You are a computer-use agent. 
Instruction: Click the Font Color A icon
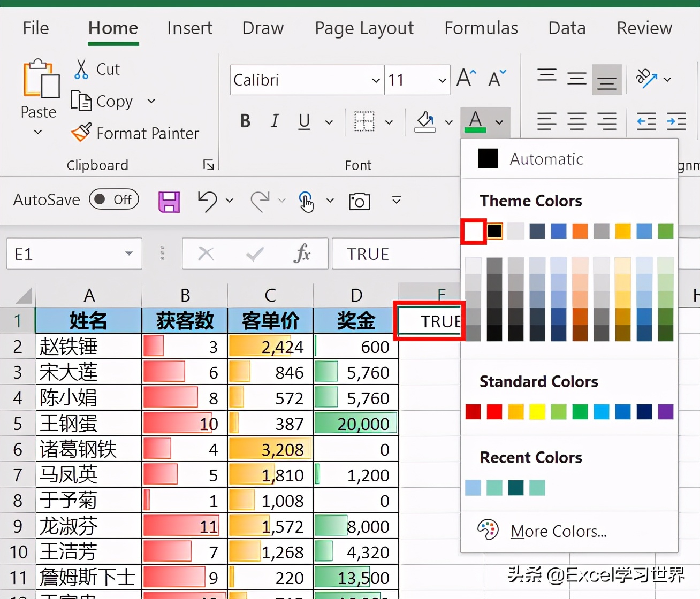click(x=475, y=122)
